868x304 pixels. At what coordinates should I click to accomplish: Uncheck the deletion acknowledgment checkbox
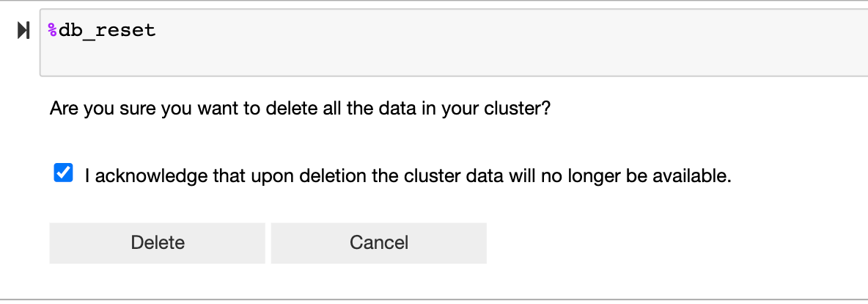tap(64, 174)
